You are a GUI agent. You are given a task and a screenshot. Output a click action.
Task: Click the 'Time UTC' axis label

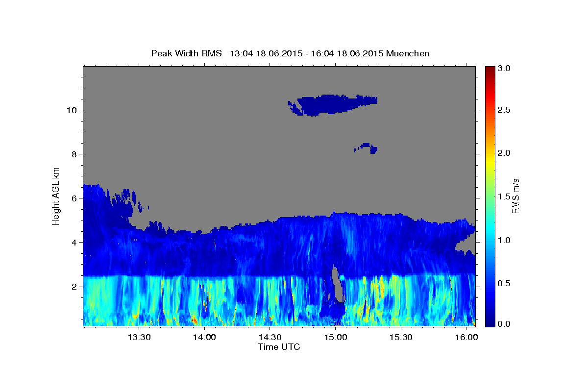coord(279,347)
